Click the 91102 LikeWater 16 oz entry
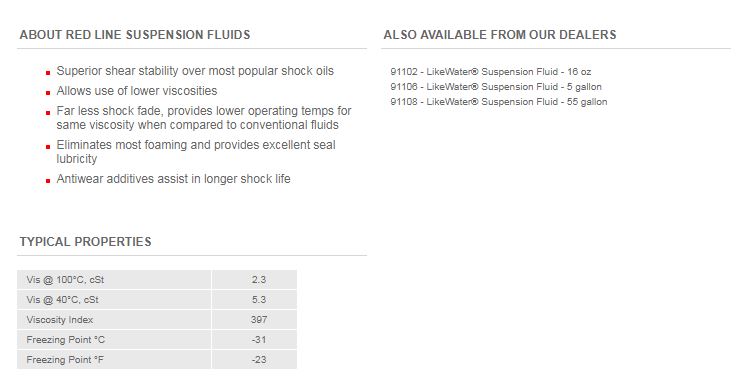744x381 pixels. coord(491,72)
